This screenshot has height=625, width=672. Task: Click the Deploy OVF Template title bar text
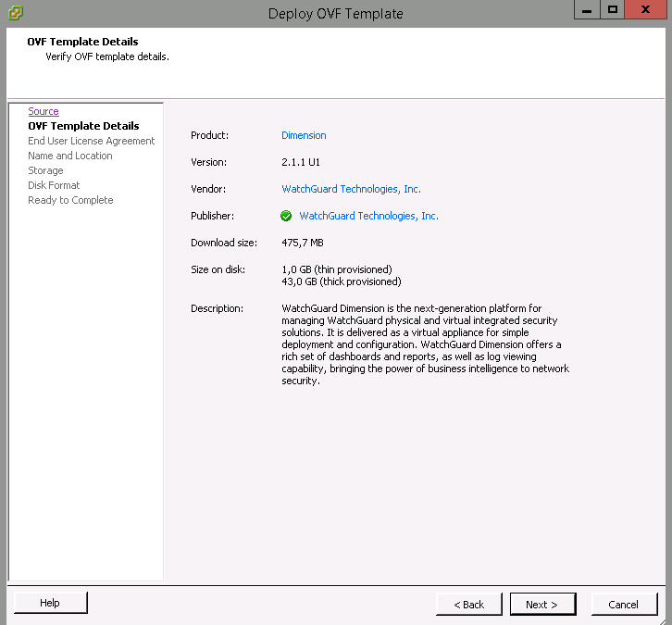click(x=335, y=13)
